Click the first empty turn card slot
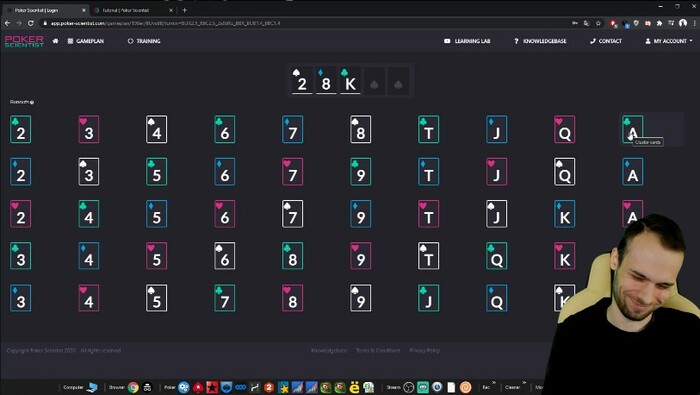The height and width of the screenshot is (395, 700). tap(374, 81)
